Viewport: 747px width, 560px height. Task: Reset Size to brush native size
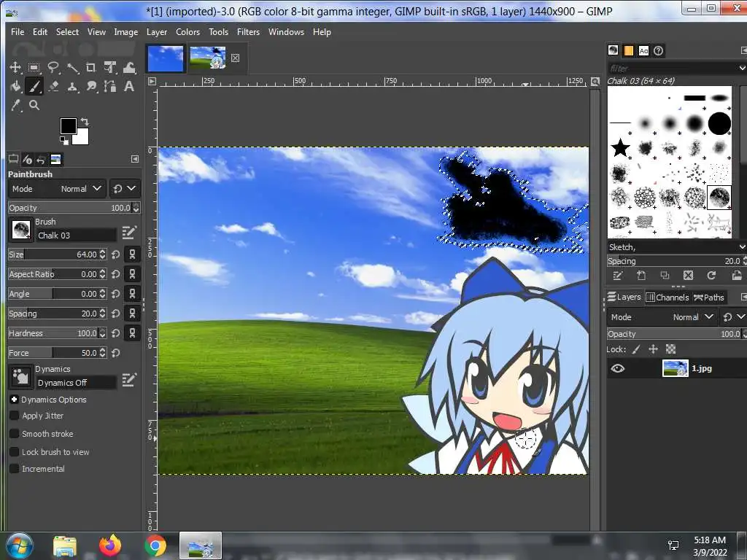[115, 254]
